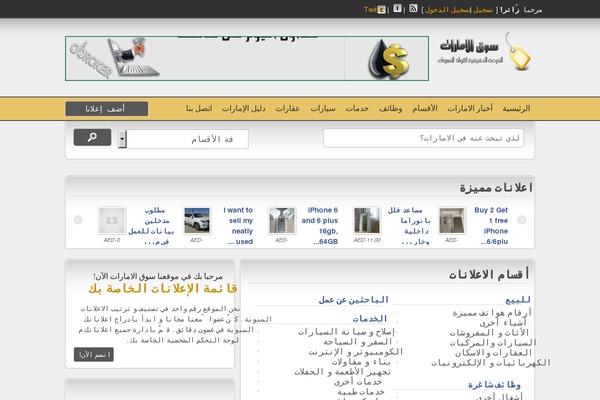Screen dimensions: 600x400
Task: Open the iPhone 6 ad thumbnail
Action: pyautogui.click(x=282, y=220)
